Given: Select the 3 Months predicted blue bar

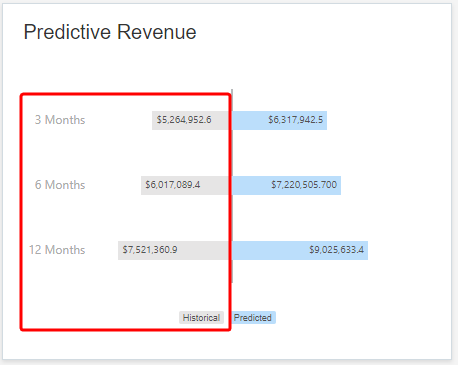Looking at the screenshot, I should coord(280,120).
